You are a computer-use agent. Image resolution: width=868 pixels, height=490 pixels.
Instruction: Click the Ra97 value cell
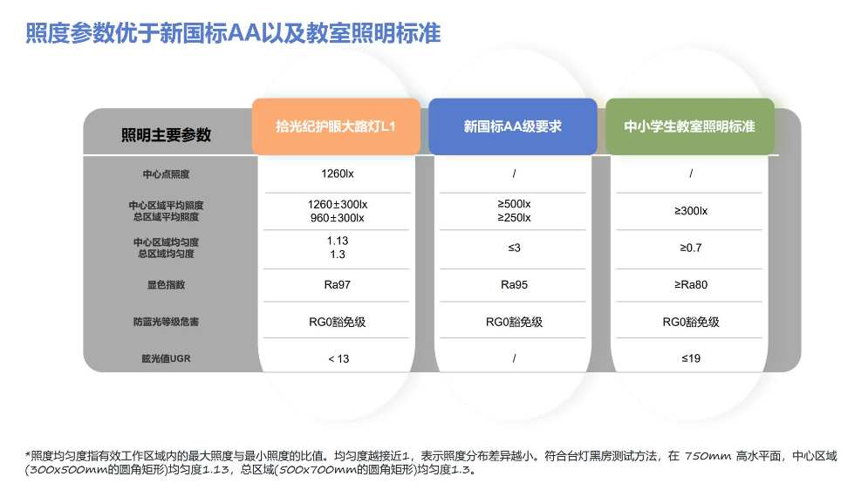pos(337,285)
